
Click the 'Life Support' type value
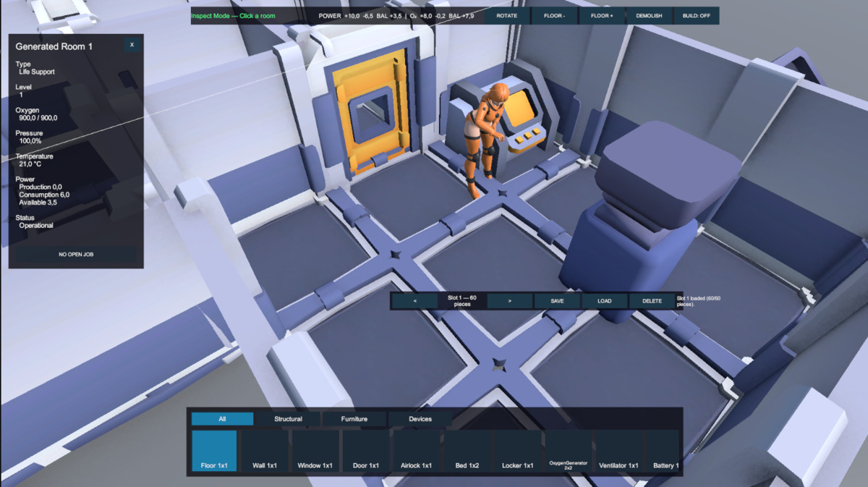coord(37,72)
